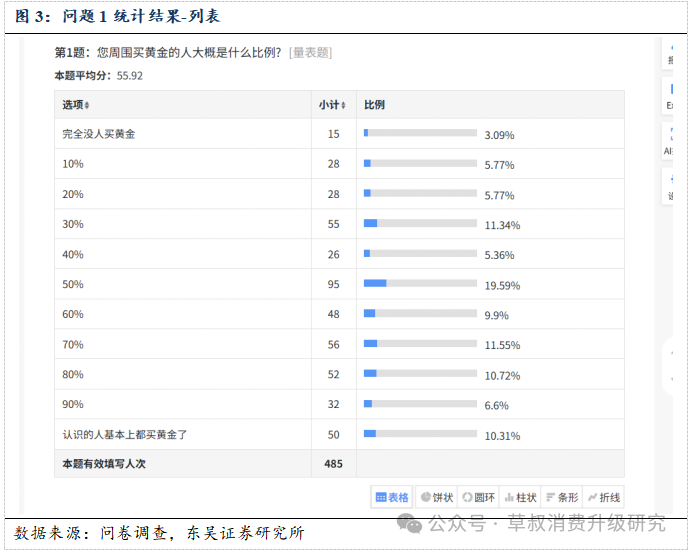Viewport: 688px width, 551px height.
Task: Select the 70% option row label
Action: pyautogui.click(x=73, y=344)
